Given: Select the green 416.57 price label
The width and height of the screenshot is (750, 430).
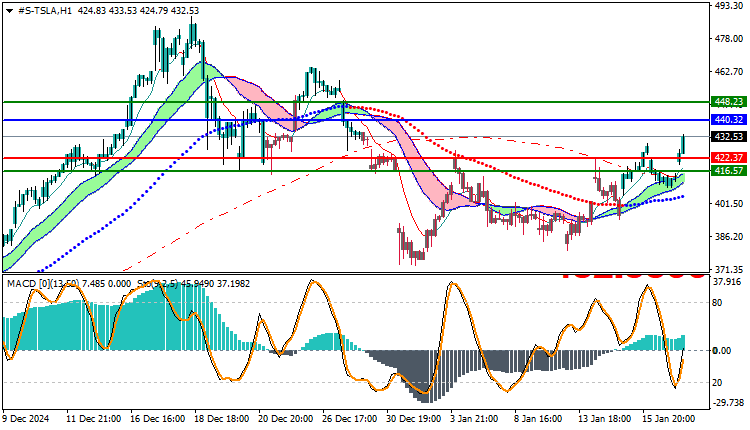Looking at the screenshot, I should click(x=728, y=171).
